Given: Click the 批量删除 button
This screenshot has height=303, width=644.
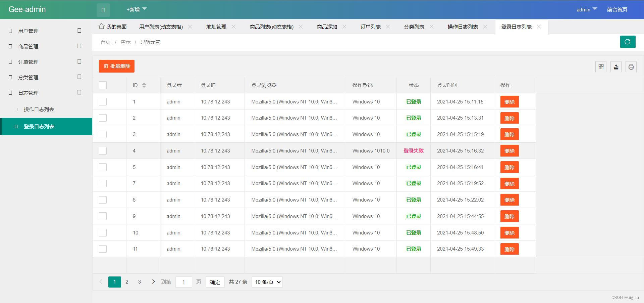Looking at the screenshot, I should coord(117,66).
